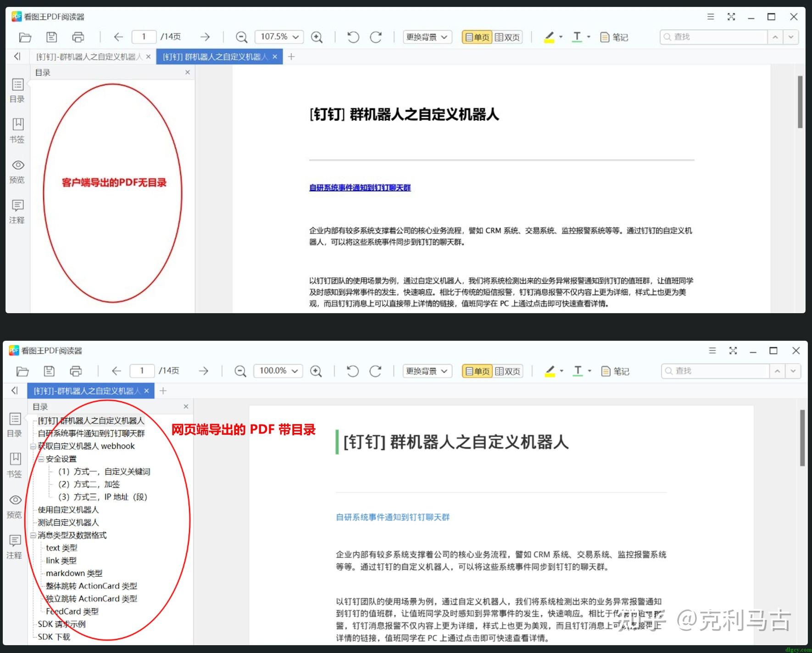Viewport: 812px width, 653px height.
Task: Collapse 安全设置 tree node
Action: click(x=41, y=459)
